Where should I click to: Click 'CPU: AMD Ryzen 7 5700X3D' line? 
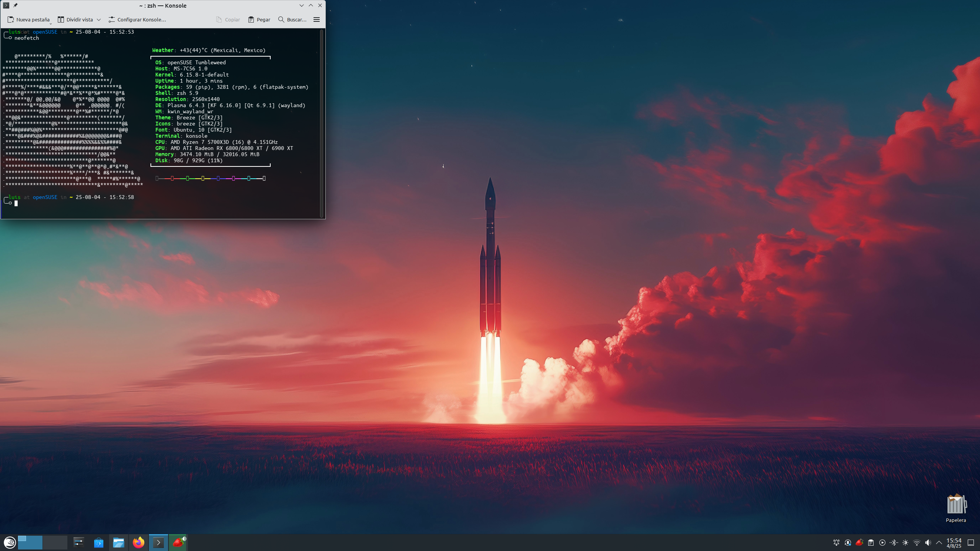[x=216, y=142]
